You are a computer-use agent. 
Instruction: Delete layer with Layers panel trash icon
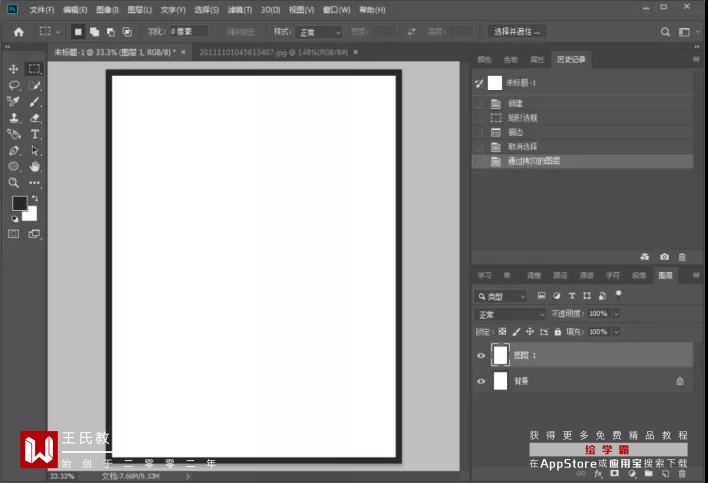pos(682,474)
